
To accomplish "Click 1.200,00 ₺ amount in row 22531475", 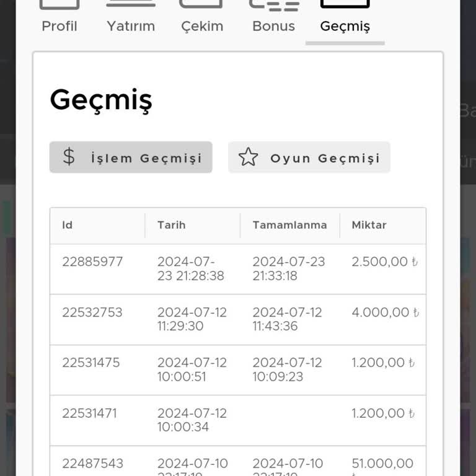I will click(x=383, y=363).
